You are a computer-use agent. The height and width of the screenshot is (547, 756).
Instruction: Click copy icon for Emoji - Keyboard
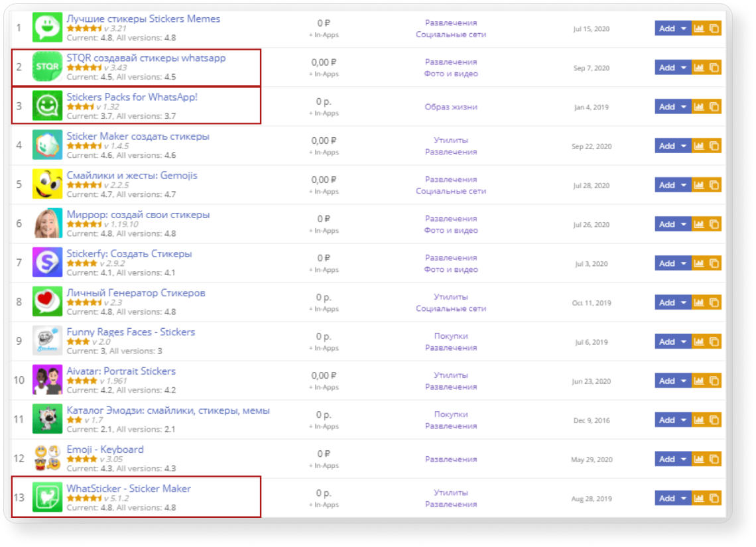[x=714, y=459]
